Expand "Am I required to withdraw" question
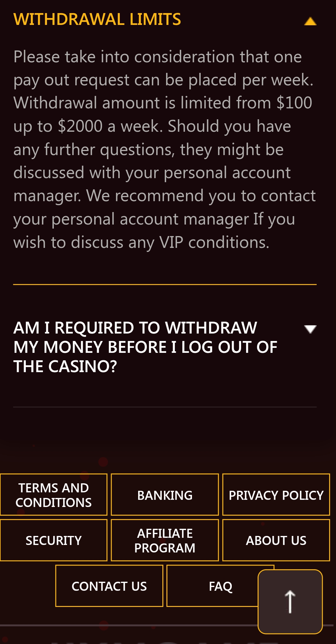Screen dimensions: 336x644 click(145, 347)
